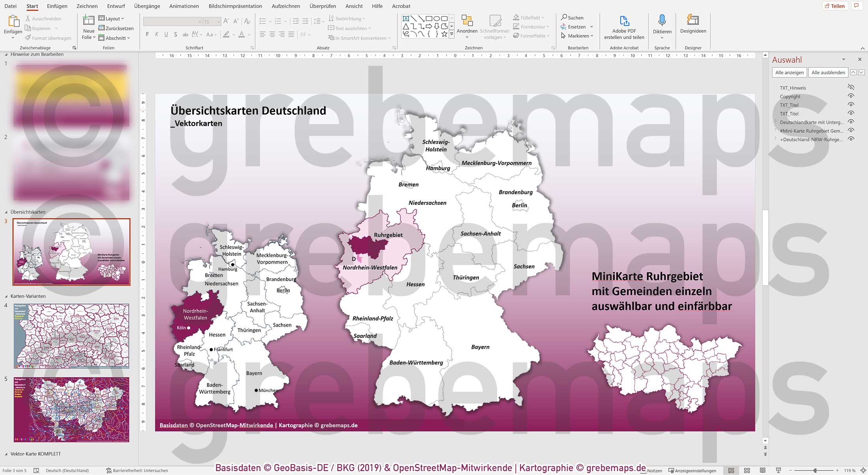Start Adobe PDF erstellen und teilen
This screenshot has width=868, height=475.
tap(624, 28)
